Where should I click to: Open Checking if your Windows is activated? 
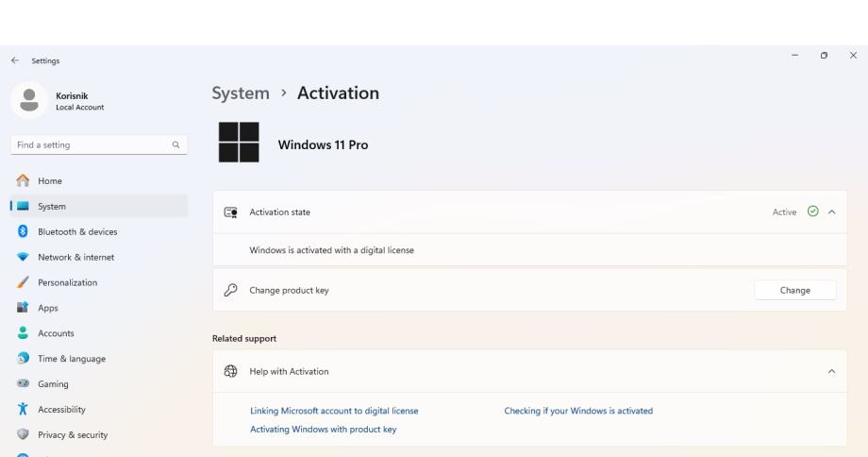pos(578,411)
